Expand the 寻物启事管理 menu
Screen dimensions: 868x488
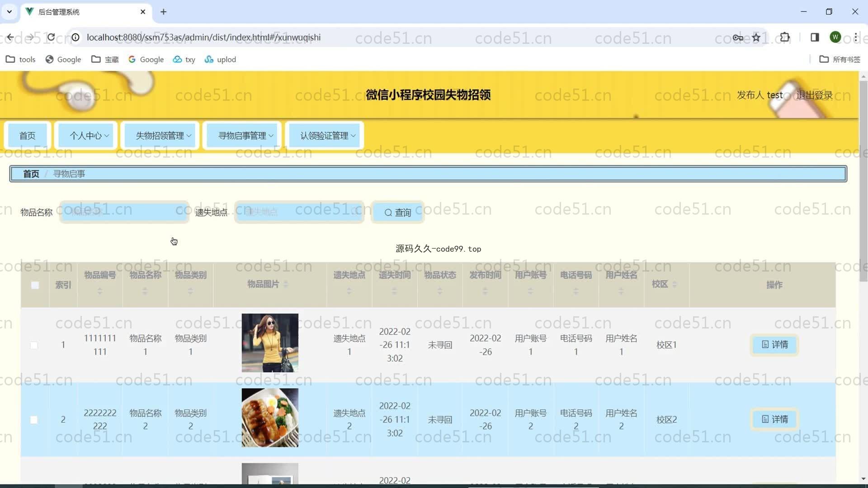pos(242,136)
